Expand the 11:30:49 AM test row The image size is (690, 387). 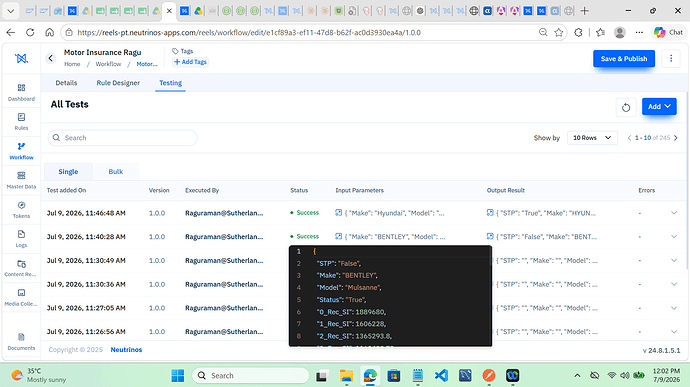click(674, 260)
